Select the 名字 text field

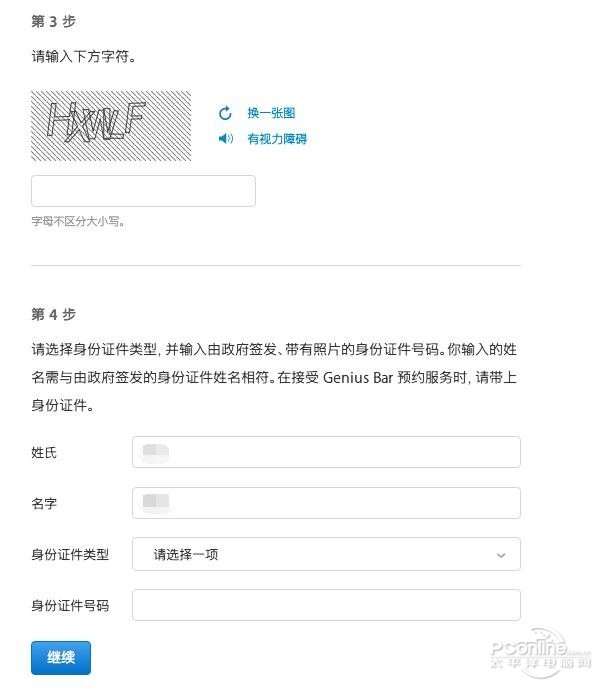click(x=326, y=503)
